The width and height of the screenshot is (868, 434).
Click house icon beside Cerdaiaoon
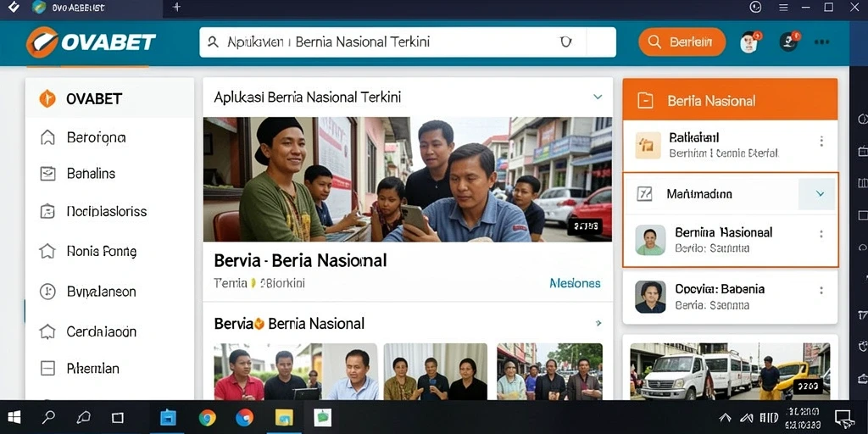pyautogui.click(x=47, y=331)
